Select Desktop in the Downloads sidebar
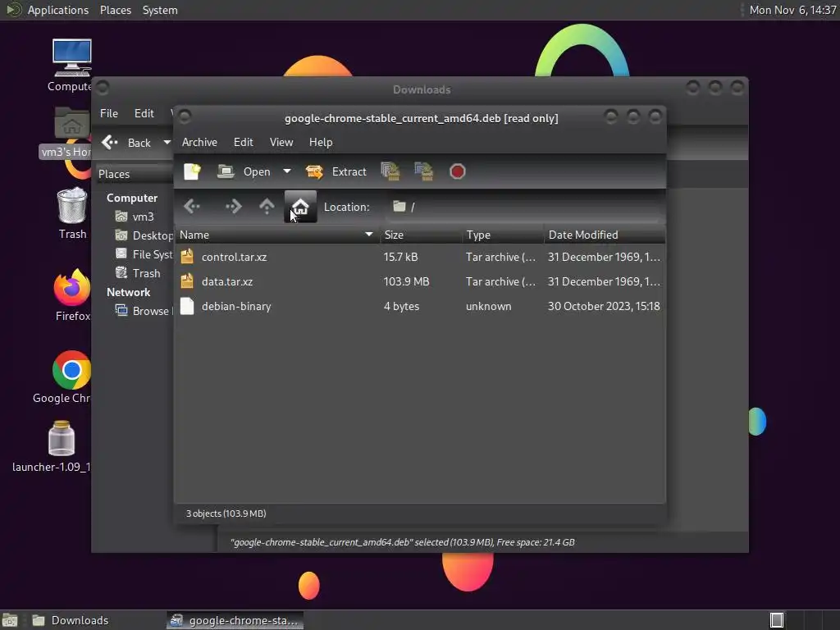The width and height of the screenshot is (840, 630). (x=144, y=235)
